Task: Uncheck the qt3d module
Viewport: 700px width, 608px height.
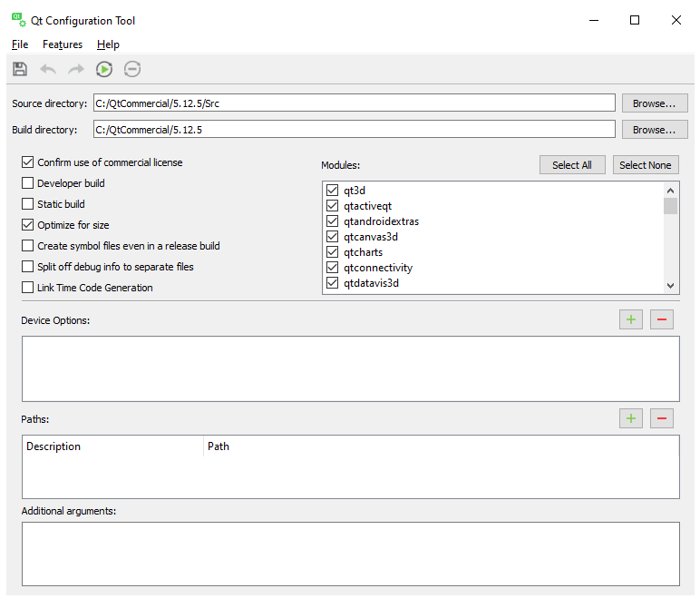Action: pyautogui.click(x=332, y=191)
